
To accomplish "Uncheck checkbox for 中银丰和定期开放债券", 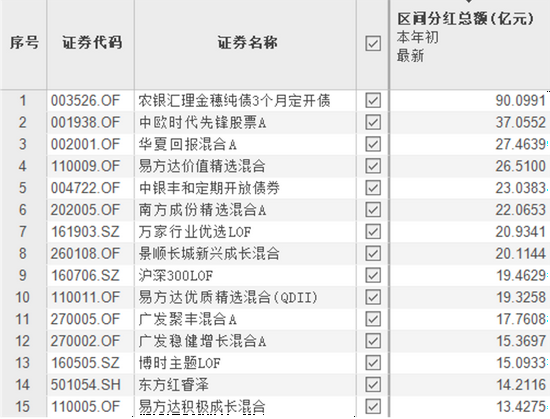I will click(x=373, y=188).
